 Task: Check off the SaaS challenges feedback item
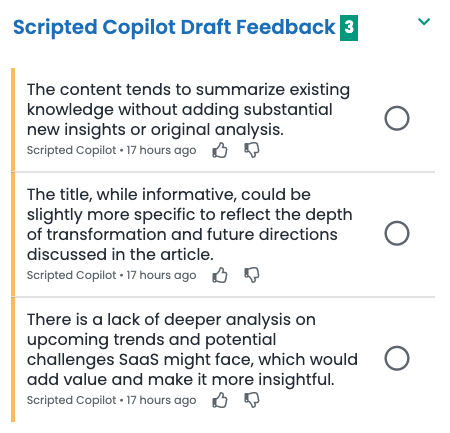click(x=397, y=358)
